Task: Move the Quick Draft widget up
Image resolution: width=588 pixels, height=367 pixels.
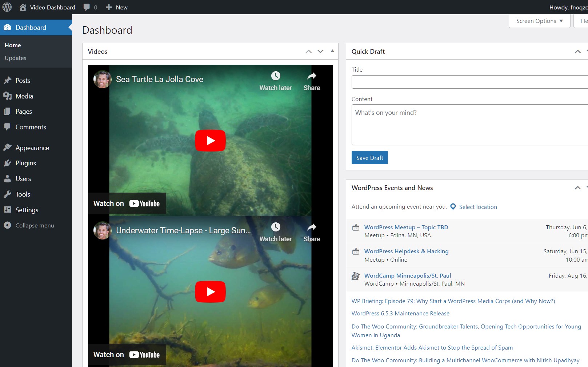Action: (x=577, y=51)
